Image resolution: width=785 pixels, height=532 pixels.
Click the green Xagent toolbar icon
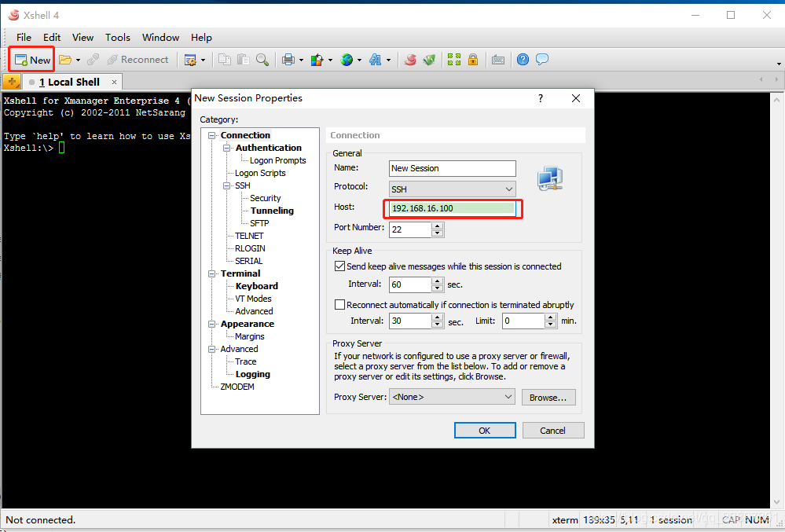pyautogui.click(x=429, y=60)
